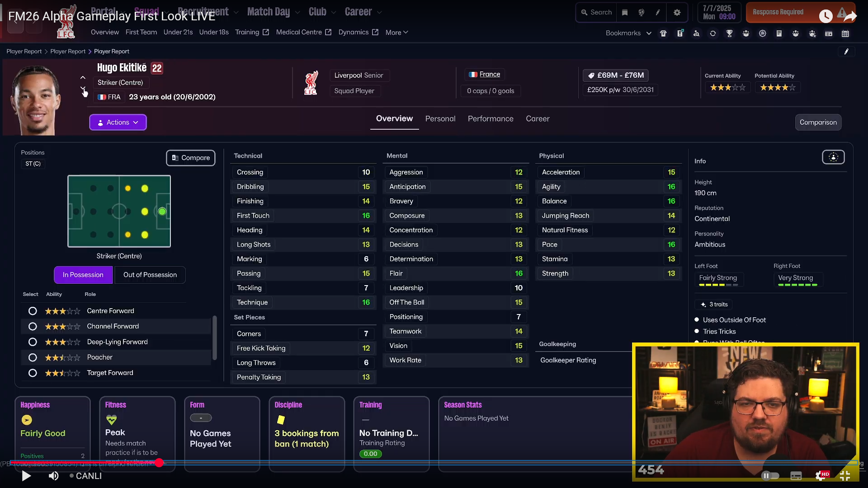This screenshot has width=868, height=488.
Task: Click the settings gear icon
Action: tap(677, 13)
